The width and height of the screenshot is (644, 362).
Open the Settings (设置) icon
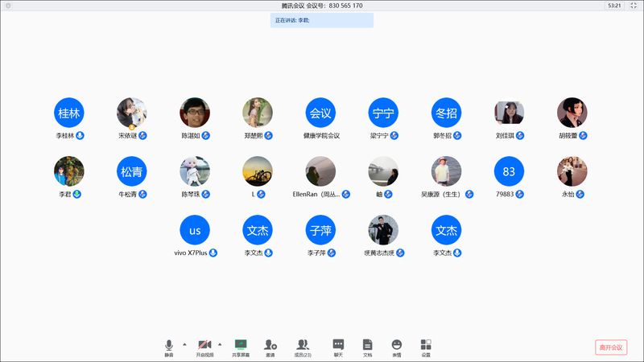(x=426, y=347)
